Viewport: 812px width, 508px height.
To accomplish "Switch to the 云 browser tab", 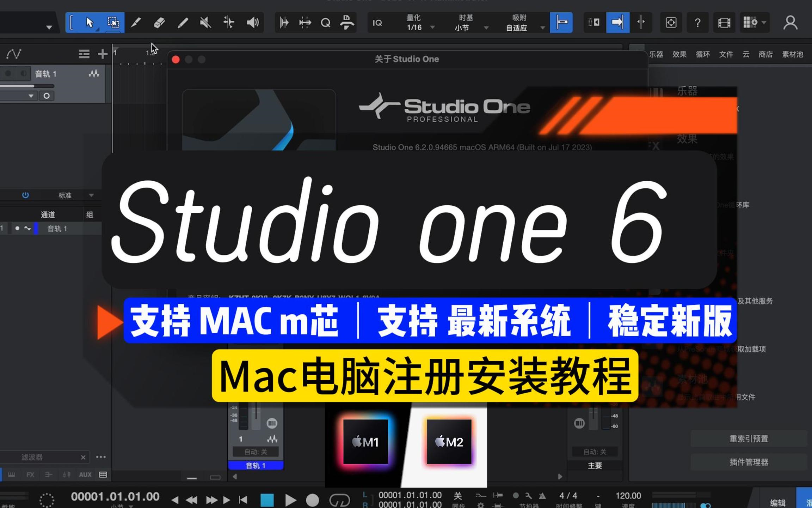I will 746,54.
